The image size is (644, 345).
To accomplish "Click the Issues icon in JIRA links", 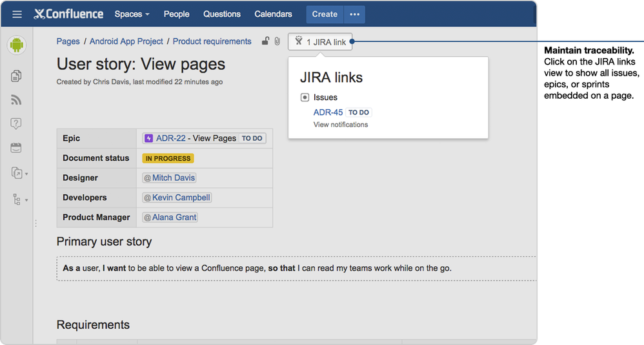I will coord(305,98).
